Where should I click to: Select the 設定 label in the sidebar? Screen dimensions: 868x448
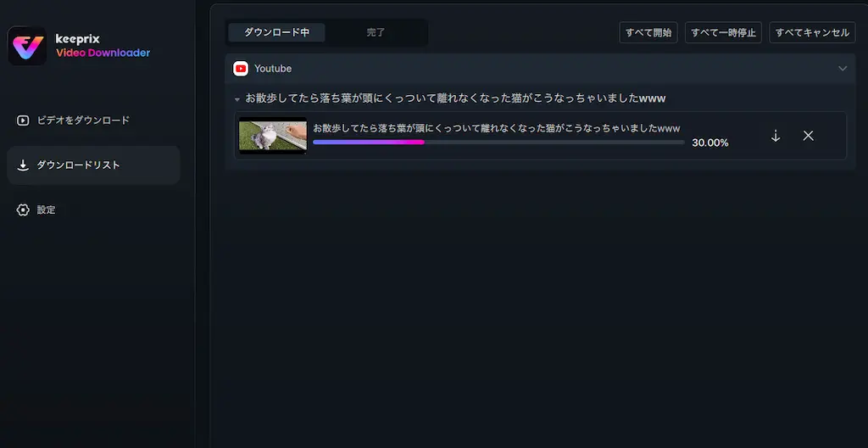click(46, 210)
